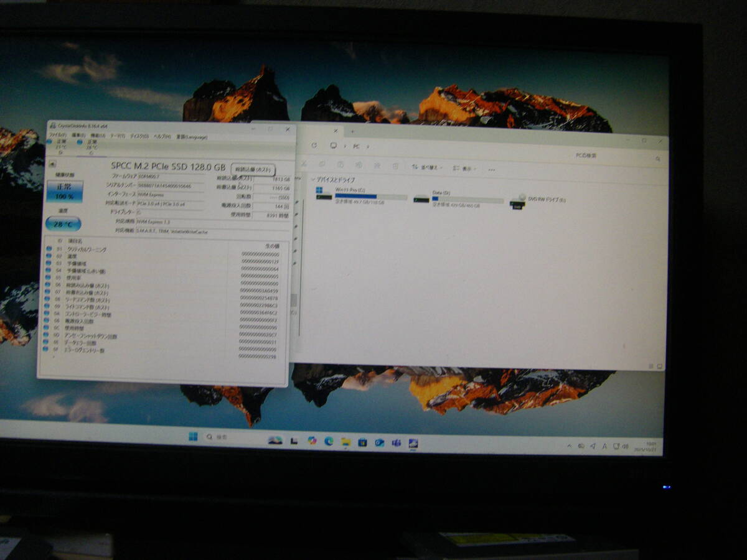Select the 06 総読み込み量 (ホスト) row status icon
Image resolution: width=747 pixels, height=560 pixels.
coord(49,285)
